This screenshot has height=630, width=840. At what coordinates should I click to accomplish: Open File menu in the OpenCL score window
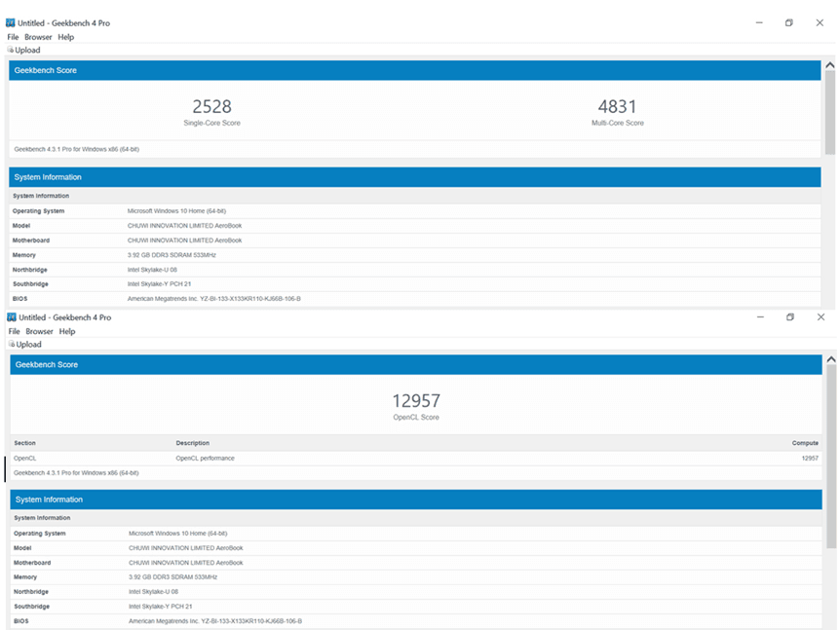[14, 331]
